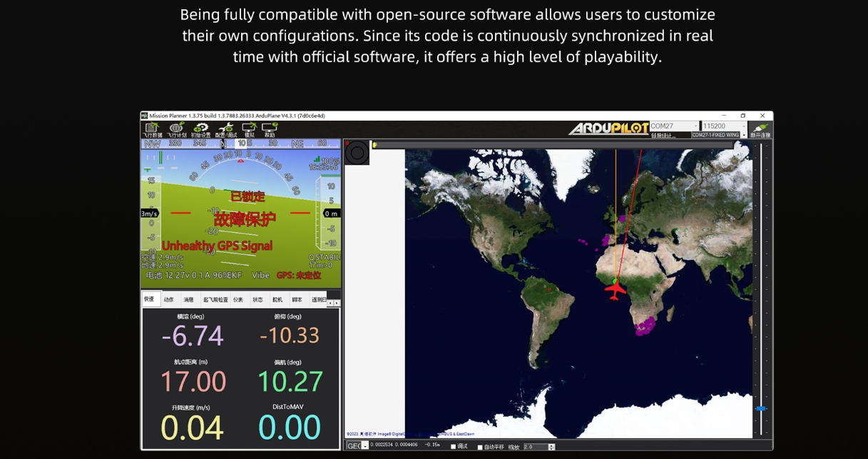
Task: Open the COM27 port dropdown
Action: pyautogui.click(x=674, y=126)
